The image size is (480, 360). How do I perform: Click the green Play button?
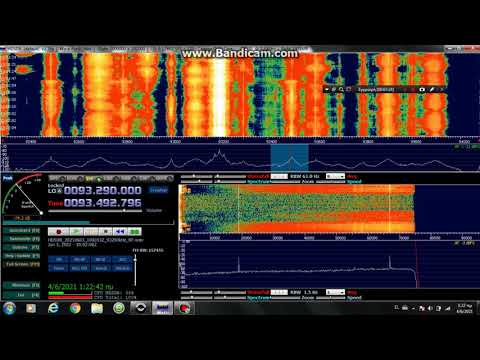point(76,231)
